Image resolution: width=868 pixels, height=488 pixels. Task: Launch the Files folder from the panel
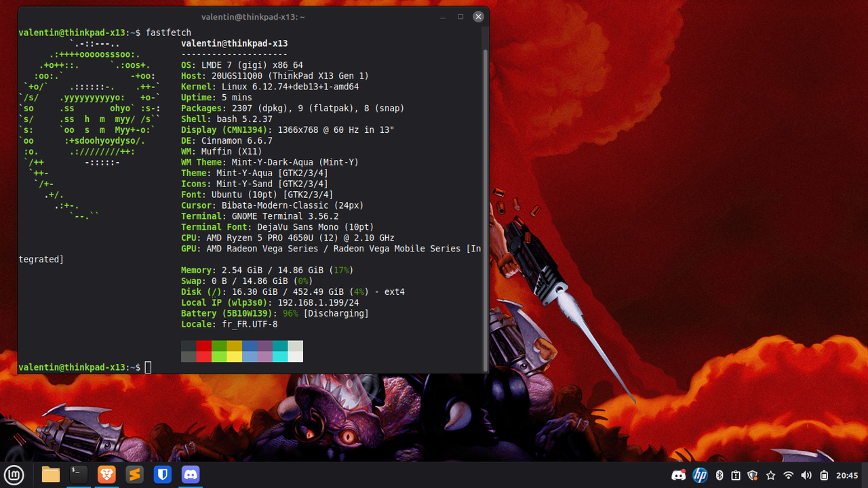51,474
